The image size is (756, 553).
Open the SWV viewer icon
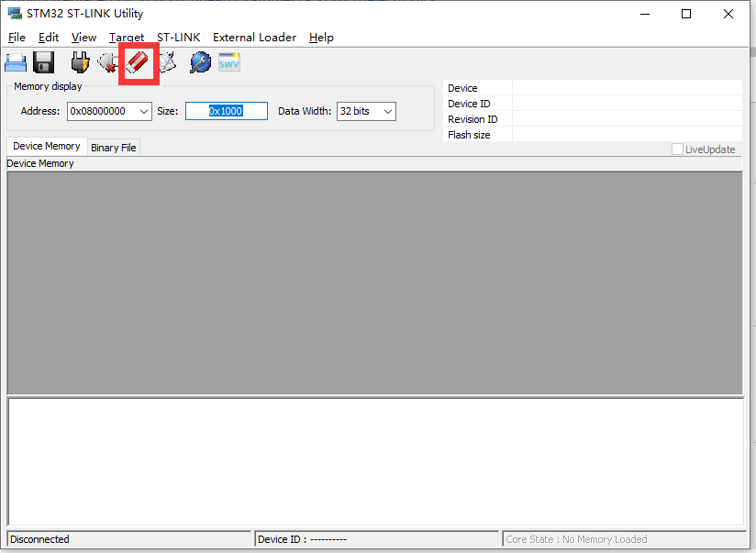coord(229,62)
